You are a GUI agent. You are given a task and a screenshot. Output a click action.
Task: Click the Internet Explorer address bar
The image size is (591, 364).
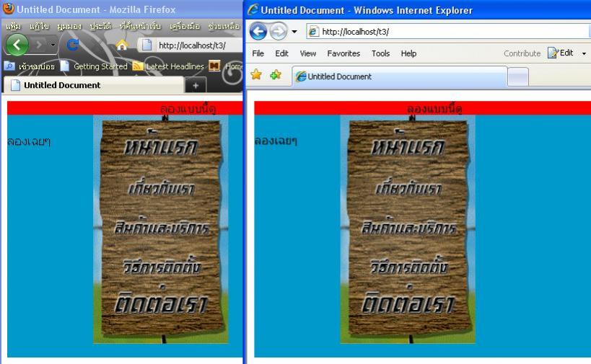(x=447, y=32)
